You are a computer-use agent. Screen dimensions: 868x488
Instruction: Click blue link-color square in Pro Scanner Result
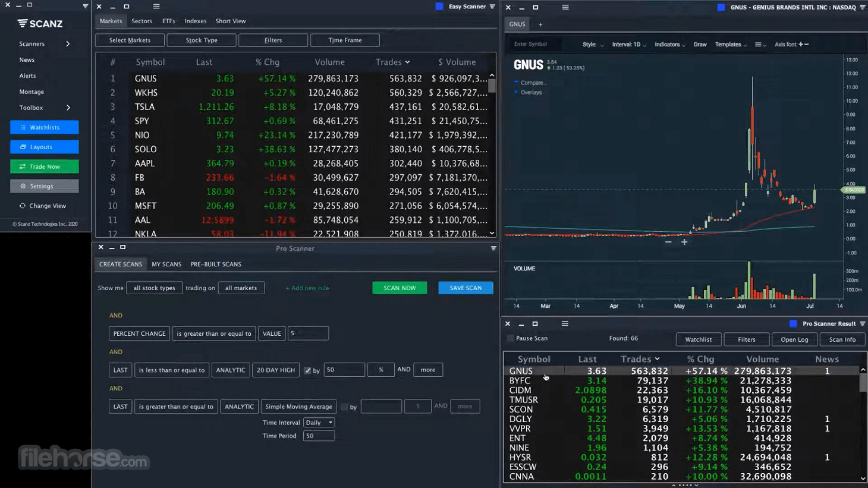coord(793,323)
